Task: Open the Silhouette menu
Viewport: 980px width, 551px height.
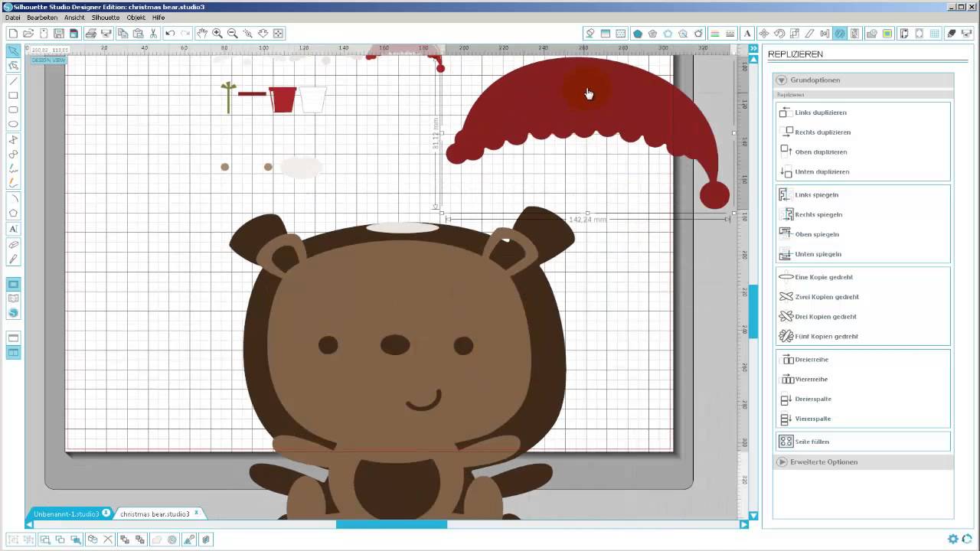Action: point(106,18)
